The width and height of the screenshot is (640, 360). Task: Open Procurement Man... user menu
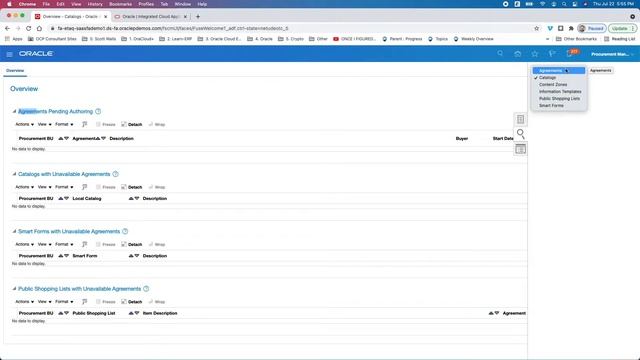[x=612, y=54]
